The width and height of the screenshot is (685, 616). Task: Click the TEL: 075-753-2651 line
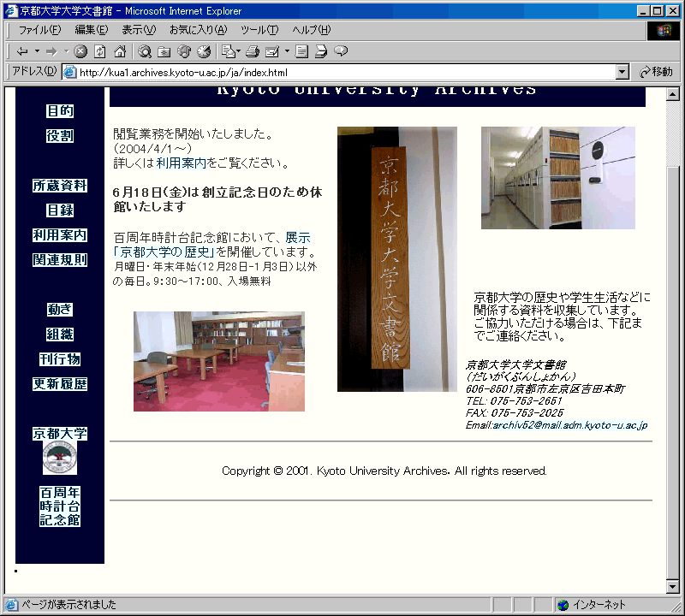pyautogui.click(x=513, y=401)
